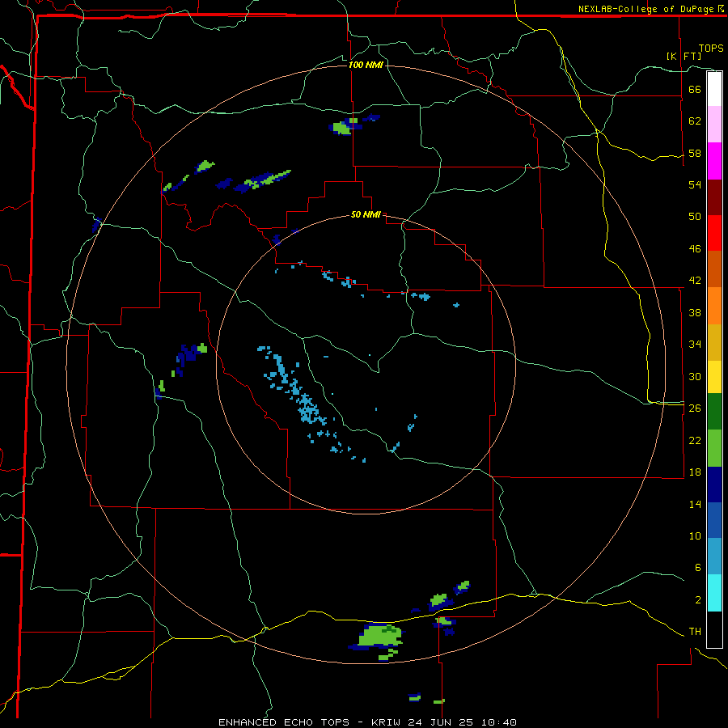Click the '22' legend value
728x728 pixels.
coord(695,440)
